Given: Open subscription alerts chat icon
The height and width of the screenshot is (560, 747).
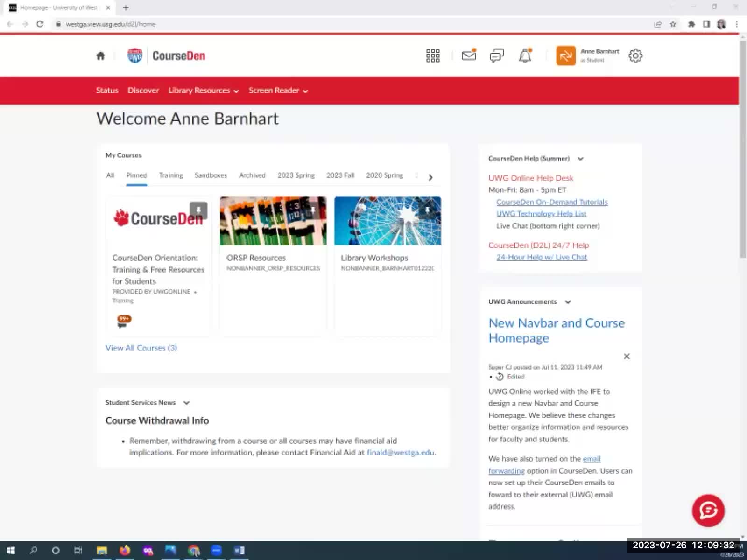Looking at the screenshot, I should [497, 56].
